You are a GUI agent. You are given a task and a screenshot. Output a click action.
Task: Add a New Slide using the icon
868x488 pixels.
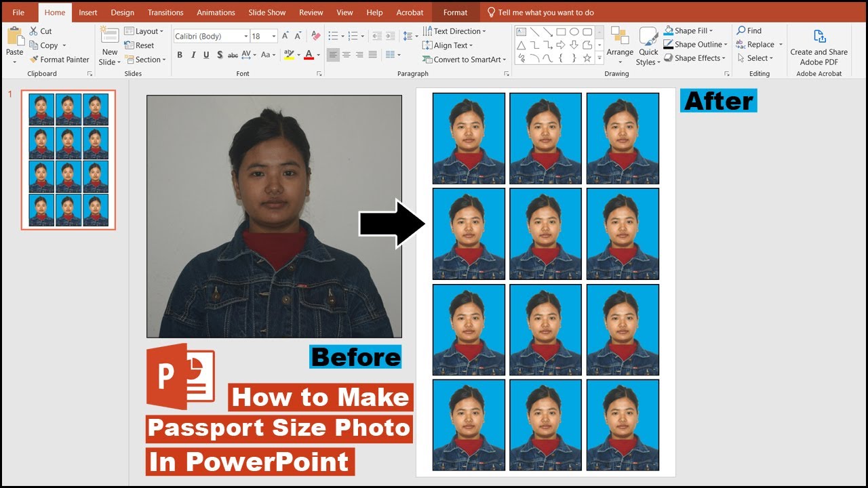110,35
